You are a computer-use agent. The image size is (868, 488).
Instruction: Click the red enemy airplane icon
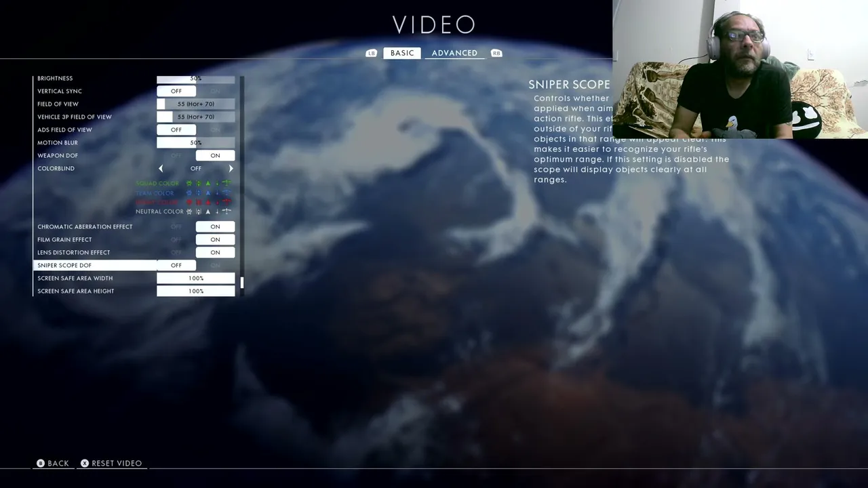point(226,202)
